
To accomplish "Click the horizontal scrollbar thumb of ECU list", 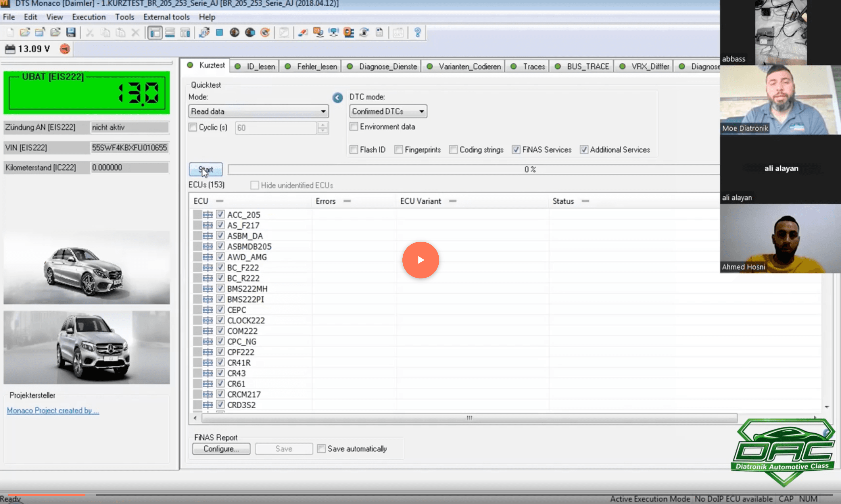I will [469, 418].
